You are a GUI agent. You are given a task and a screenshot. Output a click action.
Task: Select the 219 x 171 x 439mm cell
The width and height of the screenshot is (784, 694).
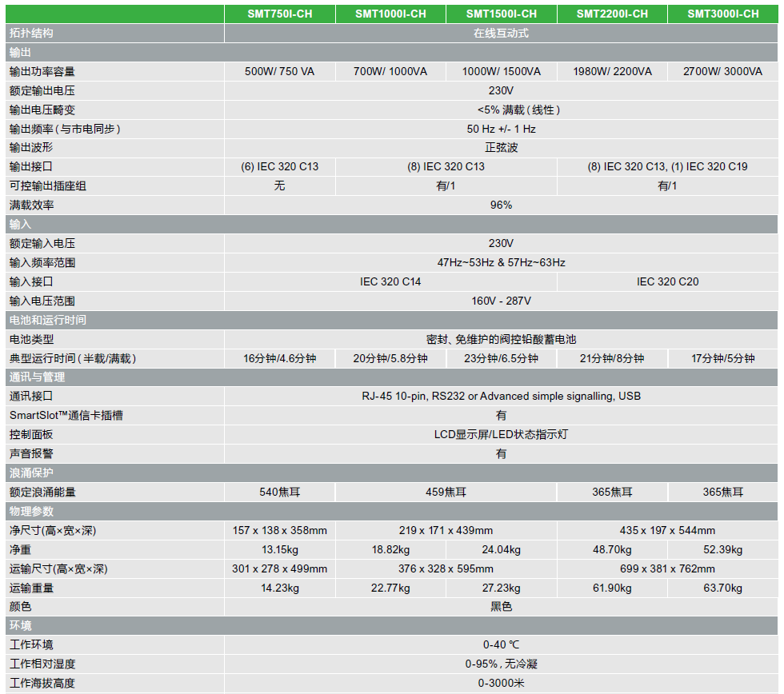(x=446, y=530)
